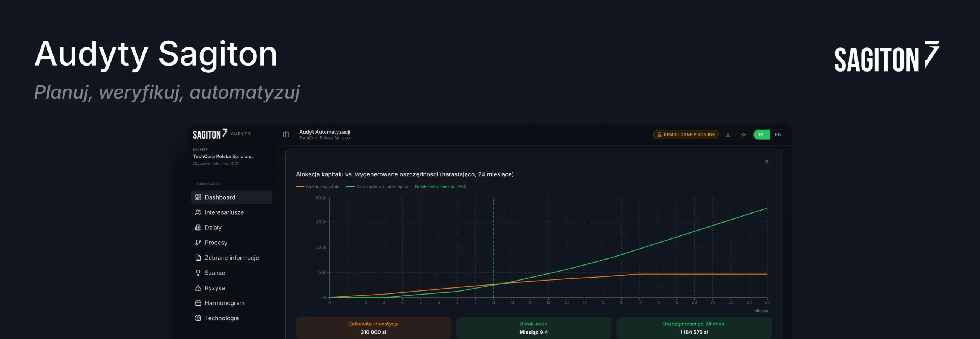Toggle the Oszczędności narastająco legend entry
The image size is (980, 339).
[x=377, y=186]
